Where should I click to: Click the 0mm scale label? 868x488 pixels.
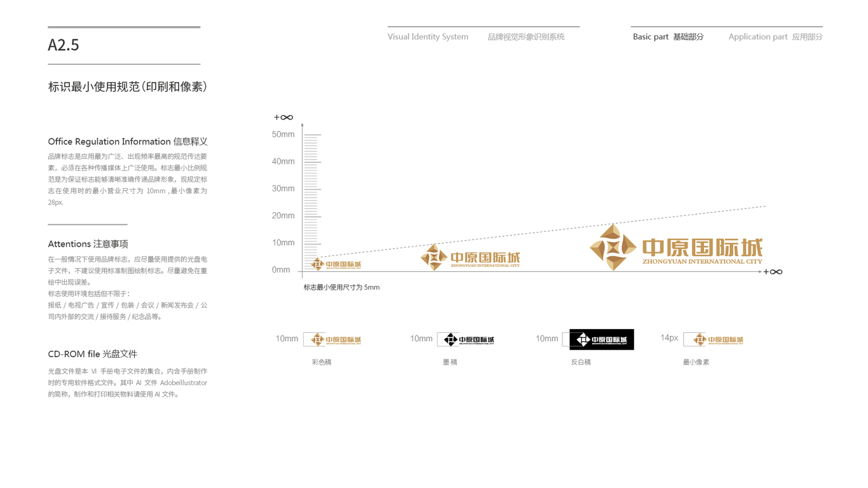pos(281,270)
